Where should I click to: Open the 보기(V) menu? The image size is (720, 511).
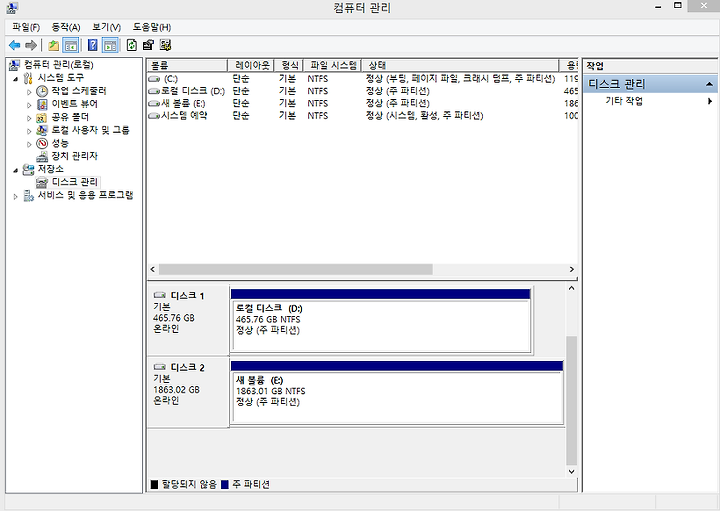[x=106, y=28]
